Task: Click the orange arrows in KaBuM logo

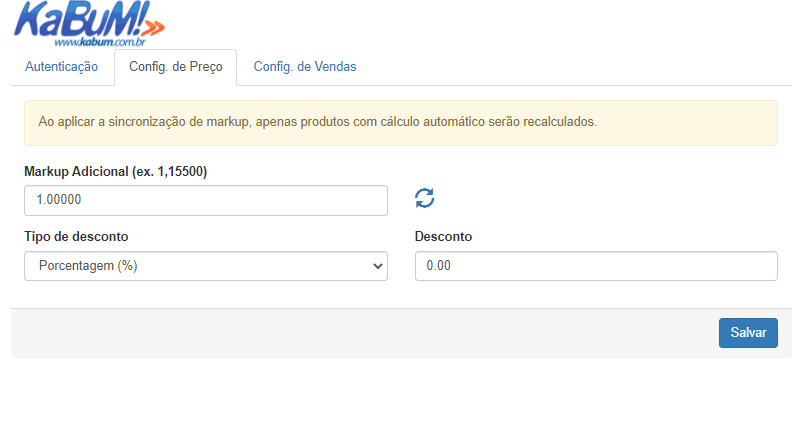Action: pos(153,28)
